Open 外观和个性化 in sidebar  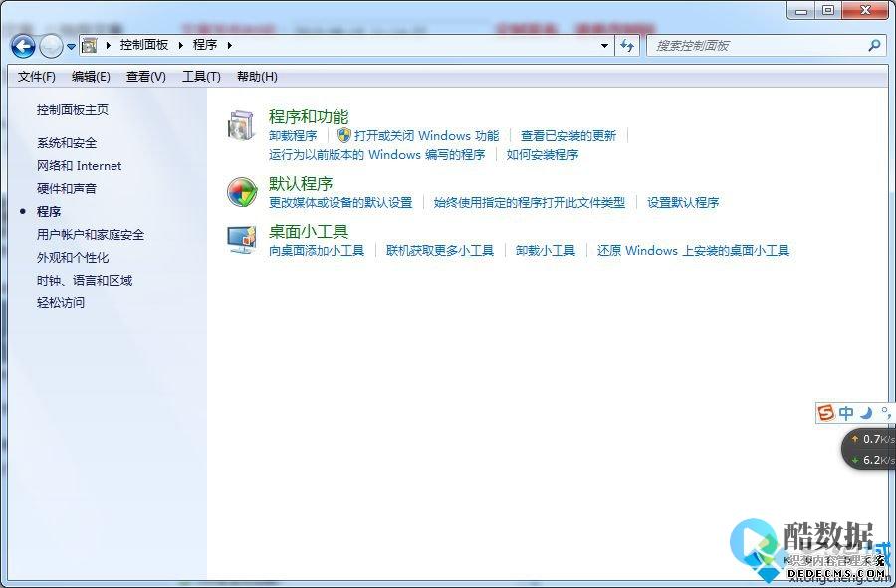[73, 257]
